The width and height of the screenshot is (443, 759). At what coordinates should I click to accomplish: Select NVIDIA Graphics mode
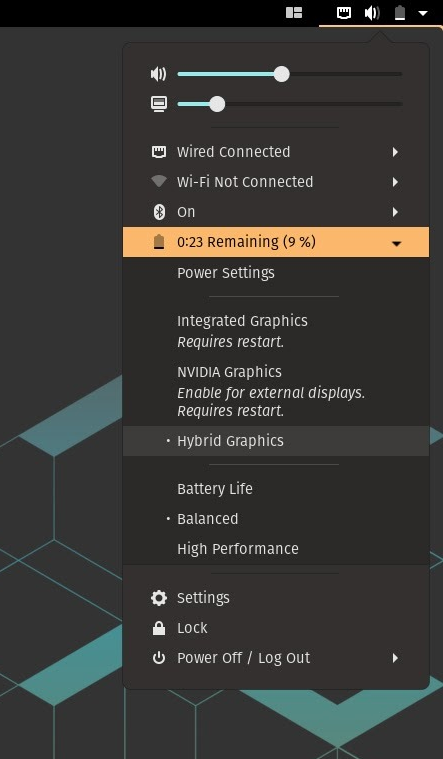point(276,391)
